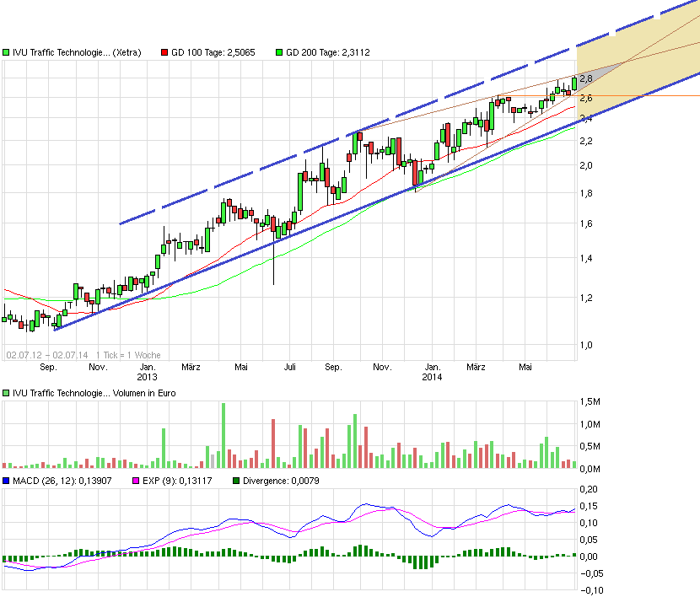700x597 pixels.
Task: Select the Jan. 2014 axis label
Action: click(x=432, y=368)
